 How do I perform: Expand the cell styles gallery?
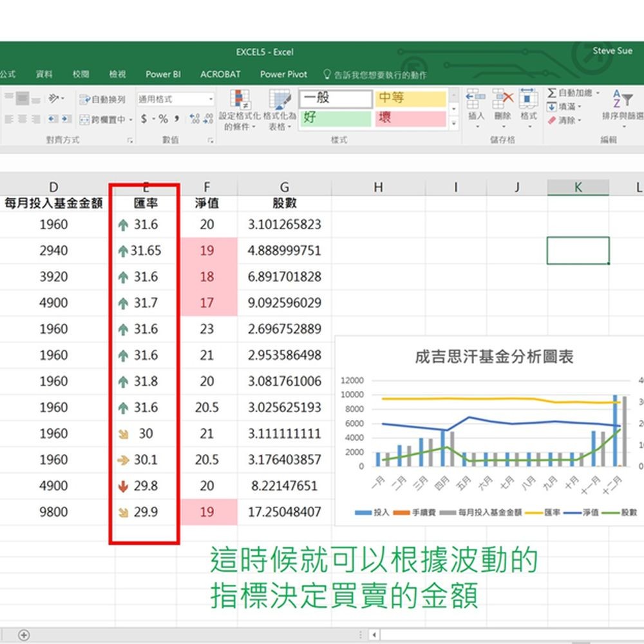(x=454, y=123)
